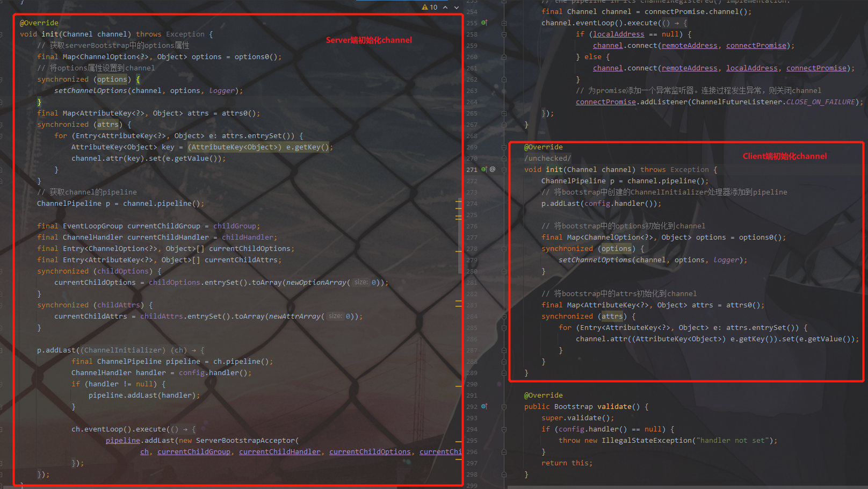Viewport: 868px width, 489px height.
Task: Click underlined currentChildOptions acceptor argument
Action: (x=370, y=451)
